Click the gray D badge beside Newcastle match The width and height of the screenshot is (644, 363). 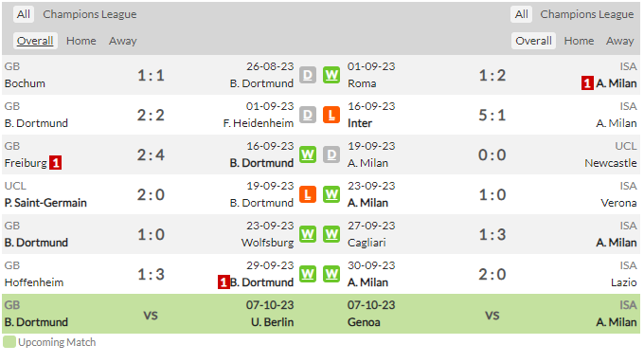(331, 155)
